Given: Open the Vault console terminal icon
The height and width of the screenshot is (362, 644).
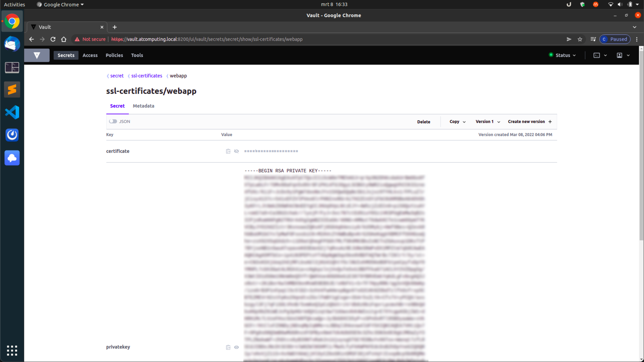Looking at the screenshot, I should point(597,55).
